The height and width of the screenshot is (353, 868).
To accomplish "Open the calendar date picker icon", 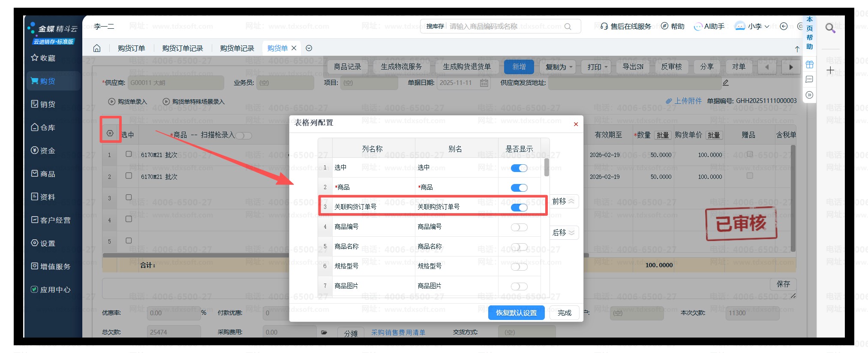I will pyautogui.click(x=484, y=83).
